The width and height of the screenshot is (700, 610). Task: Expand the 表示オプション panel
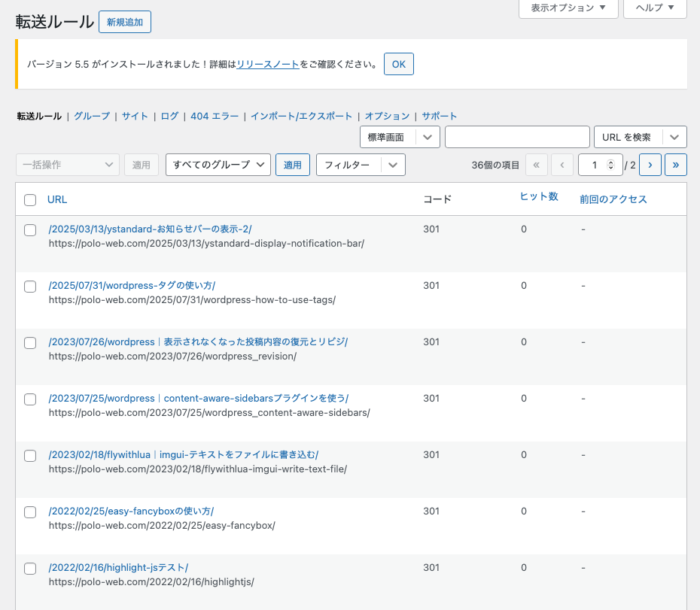[x=568, y=8]
